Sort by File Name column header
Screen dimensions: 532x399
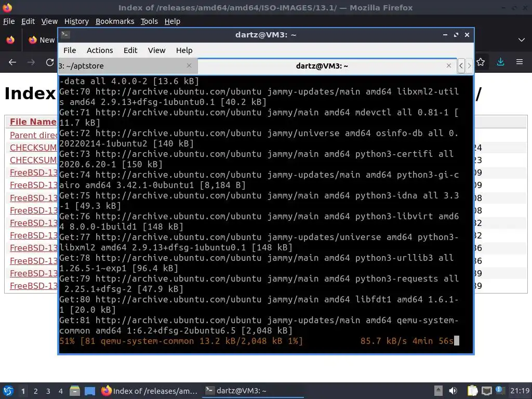pyautogui.click(x=33, y=122)
